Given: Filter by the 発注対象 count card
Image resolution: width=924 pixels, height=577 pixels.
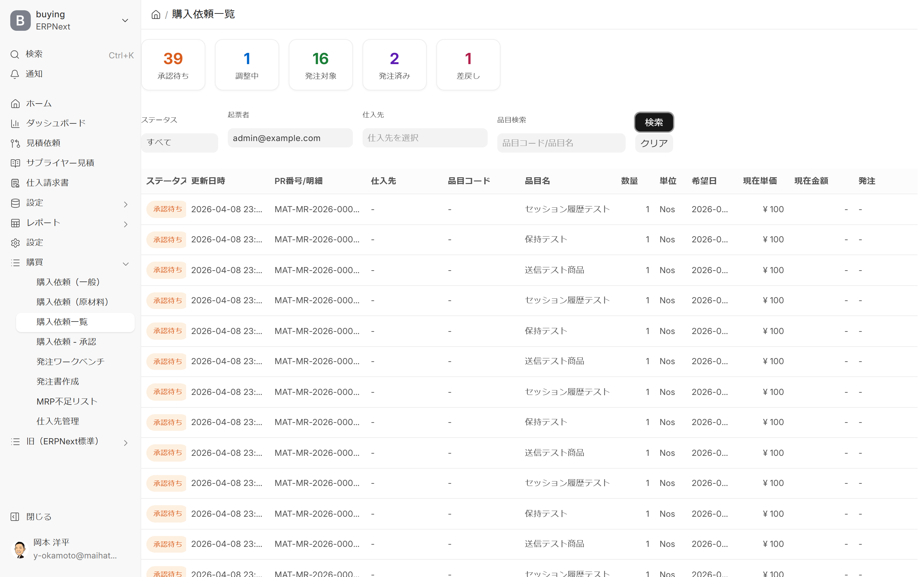Looking at the screenshot, I should tap(320, 65).
